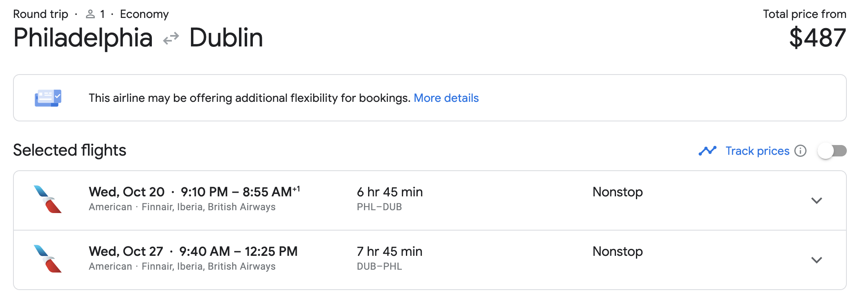Image resolution: width=868 pixels, height=299 pixels.
Task: Click the Economy cabin class label
Action: 144,13
